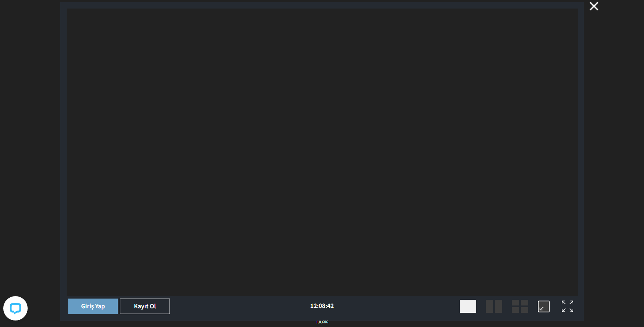This screenshot has width=644, height=327.
Task: Expand the player to full screen
Action: (568, 306)
